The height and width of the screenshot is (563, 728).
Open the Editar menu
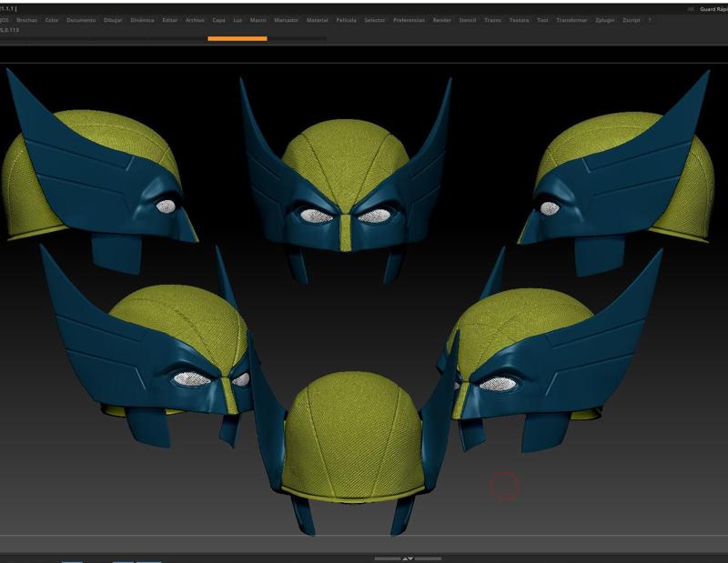(x=170, y=20)
